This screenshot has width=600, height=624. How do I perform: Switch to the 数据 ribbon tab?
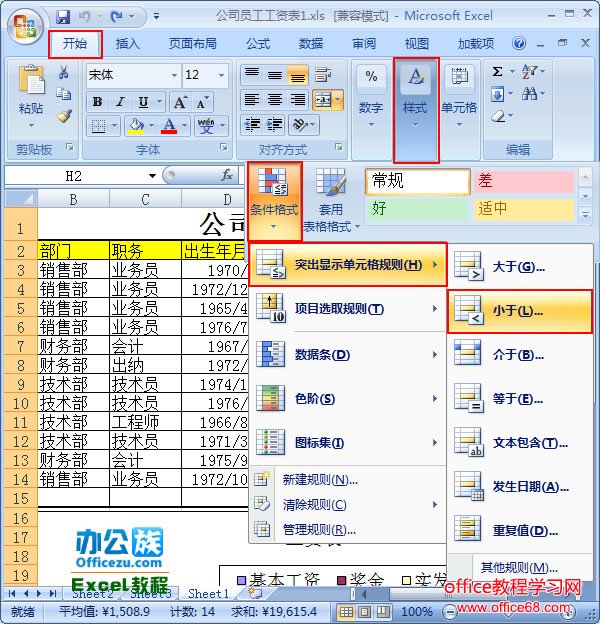pos(311,43)
